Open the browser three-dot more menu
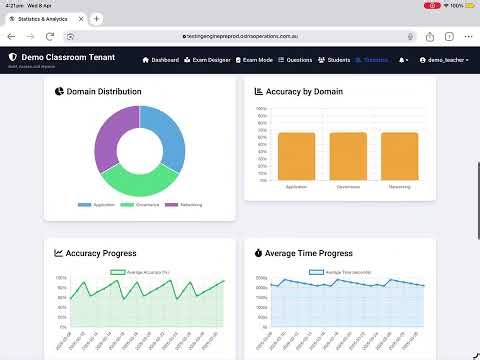The height and width of the screenshot is (360, 480). (x=468, y=36)
